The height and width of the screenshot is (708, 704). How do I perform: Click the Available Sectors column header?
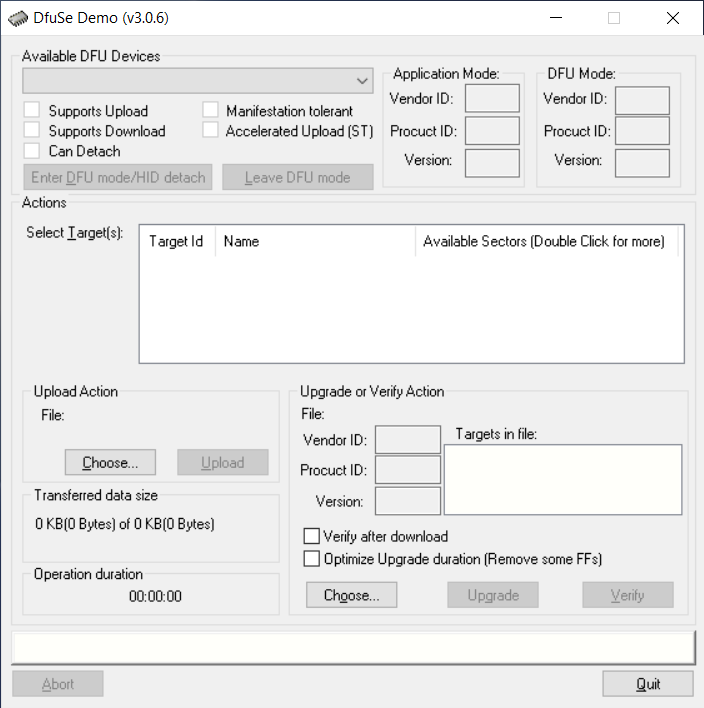coord(545,241)
